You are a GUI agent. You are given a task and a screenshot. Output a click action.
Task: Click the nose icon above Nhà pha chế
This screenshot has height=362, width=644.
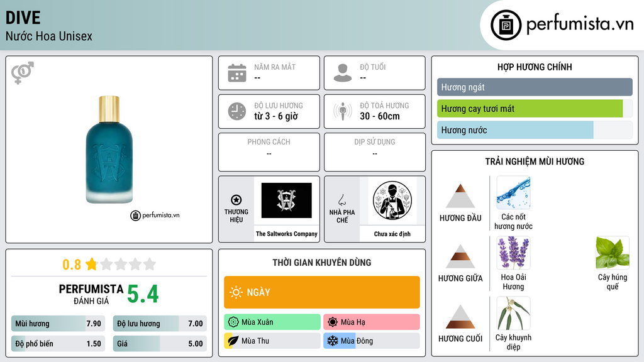click(x=341, y=200)
